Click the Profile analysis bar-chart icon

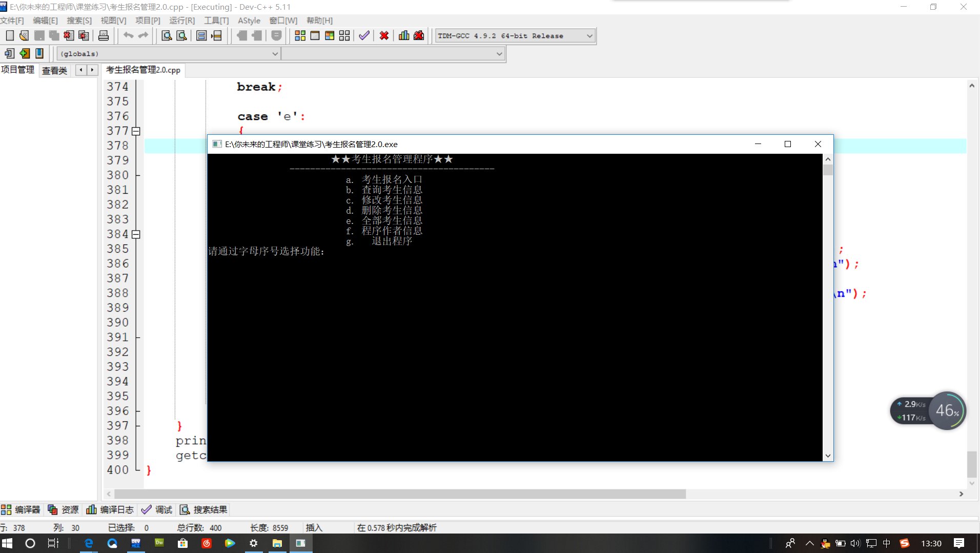(404, 35)
